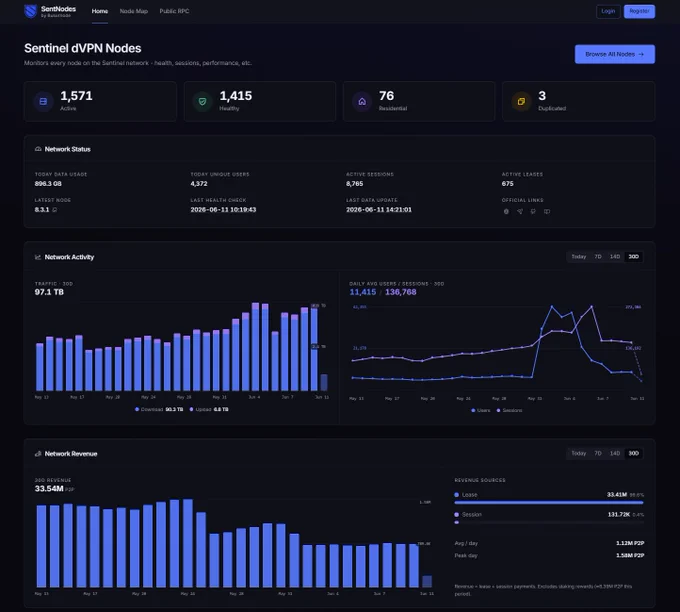Screen dimensions: 680x612
Task: Click the "131.72K" Session revenue amount
Action: [x=619, y=515]
